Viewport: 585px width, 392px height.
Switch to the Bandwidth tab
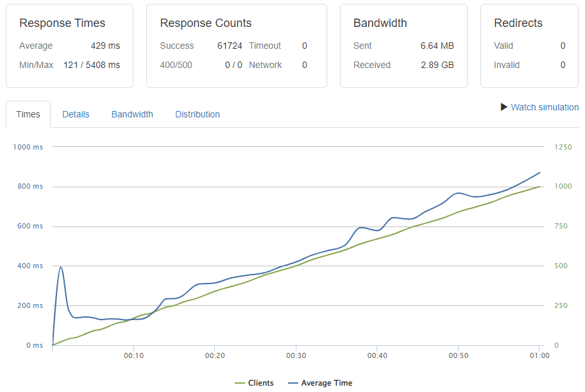(132, 114)
